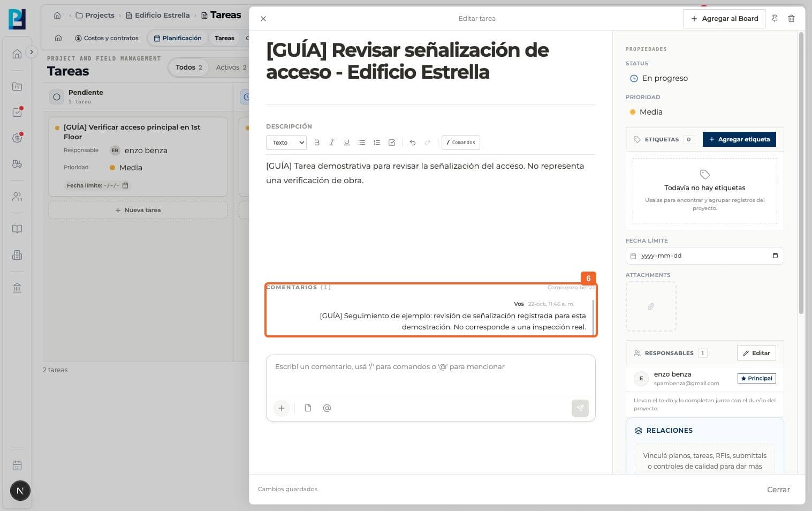Click the panel's vertical scrollbar
This screenshot has width=812, height=511.
click(801, 172)
